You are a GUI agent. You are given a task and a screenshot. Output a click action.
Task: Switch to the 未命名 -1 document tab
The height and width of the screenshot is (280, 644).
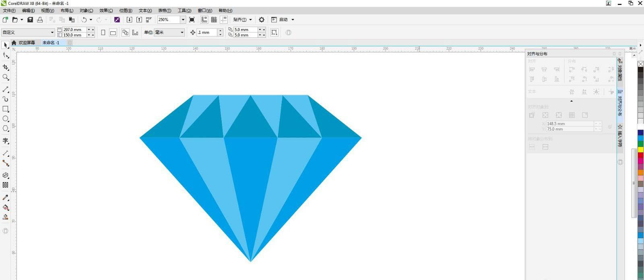[x=51, y=42]
